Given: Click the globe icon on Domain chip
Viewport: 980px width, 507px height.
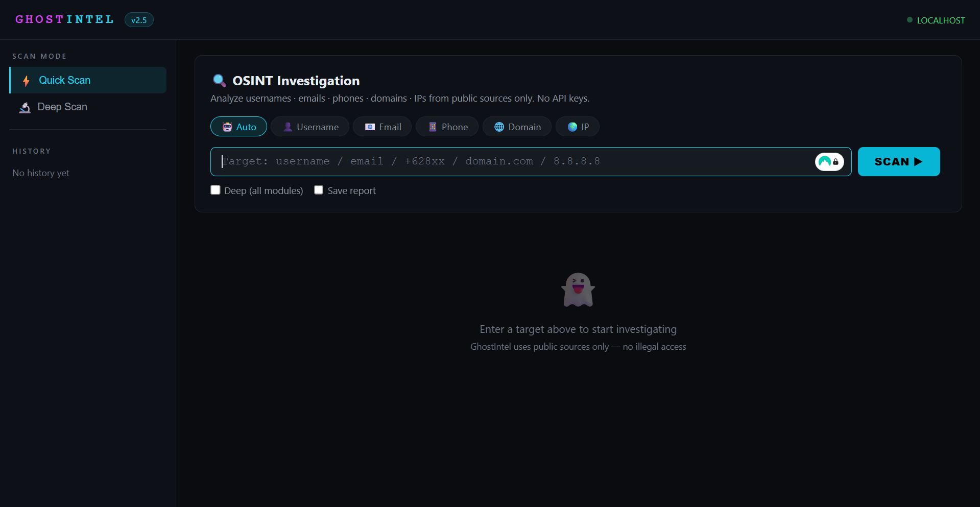Looking at the screenshot, I should point(499,127).
